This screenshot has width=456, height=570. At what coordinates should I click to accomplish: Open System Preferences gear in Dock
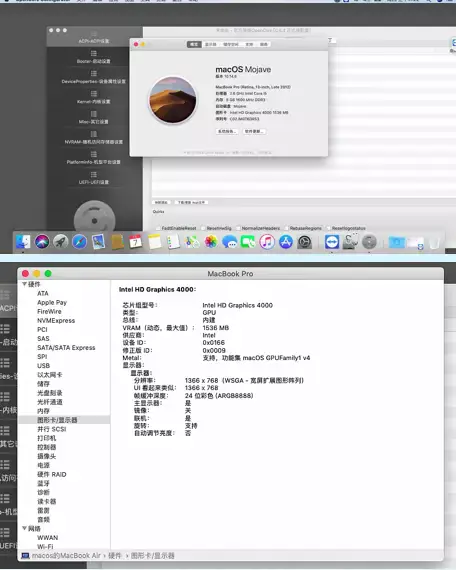point(305,242)
